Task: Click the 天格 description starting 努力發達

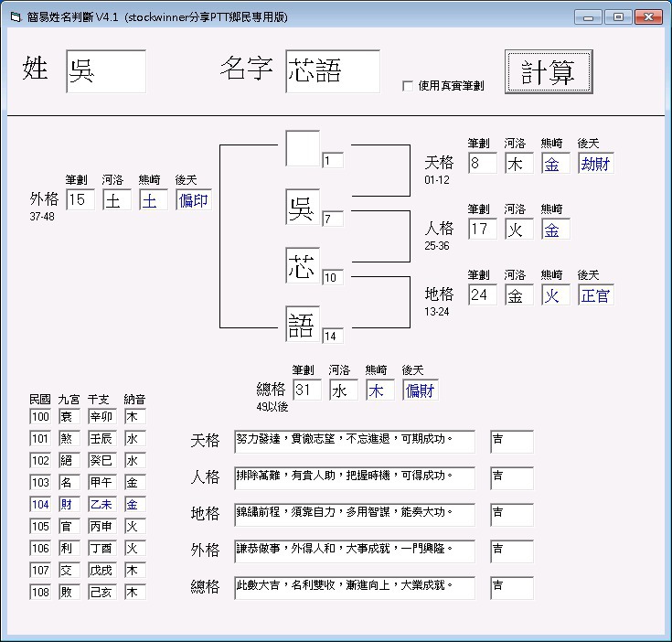Action: click(x=355, y=442)
